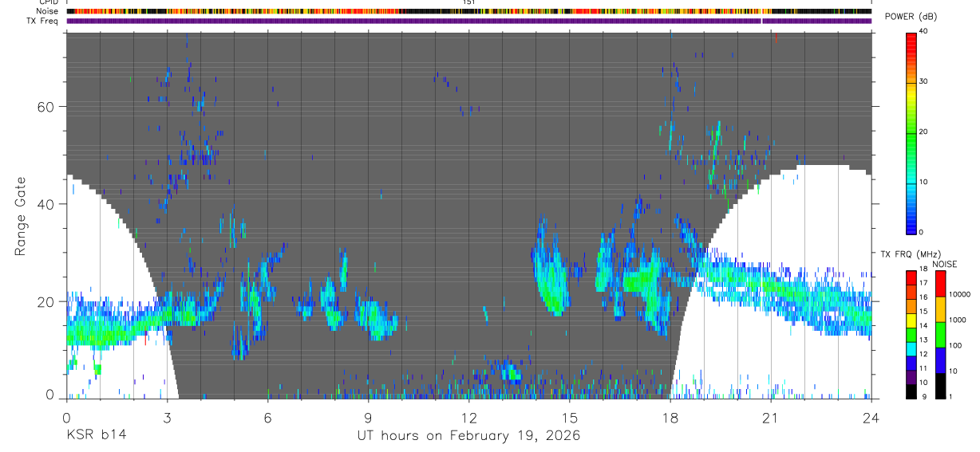
Task: Pick the yellow-orange swatch in NOISE legend
Action: point(941,309)
